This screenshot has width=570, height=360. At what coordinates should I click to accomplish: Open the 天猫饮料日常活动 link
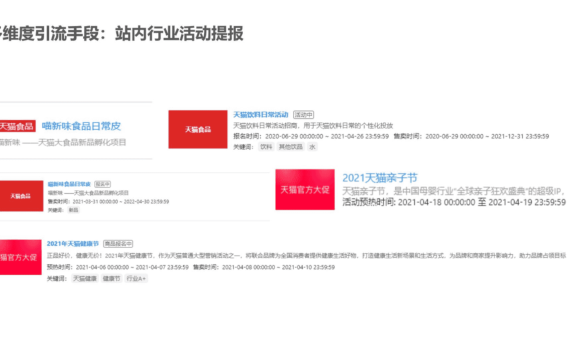tap(261, 115)
